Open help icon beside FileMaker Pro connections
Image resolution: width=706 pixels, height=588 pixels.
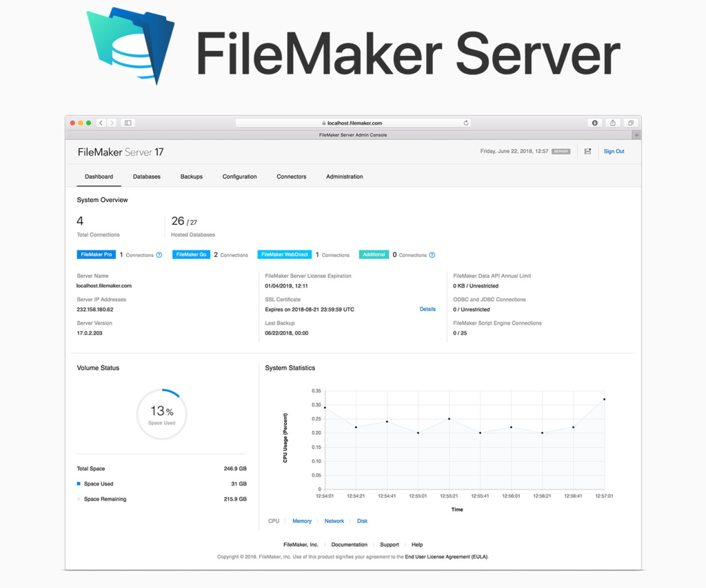pyautogui.click(x=159, y=255)
